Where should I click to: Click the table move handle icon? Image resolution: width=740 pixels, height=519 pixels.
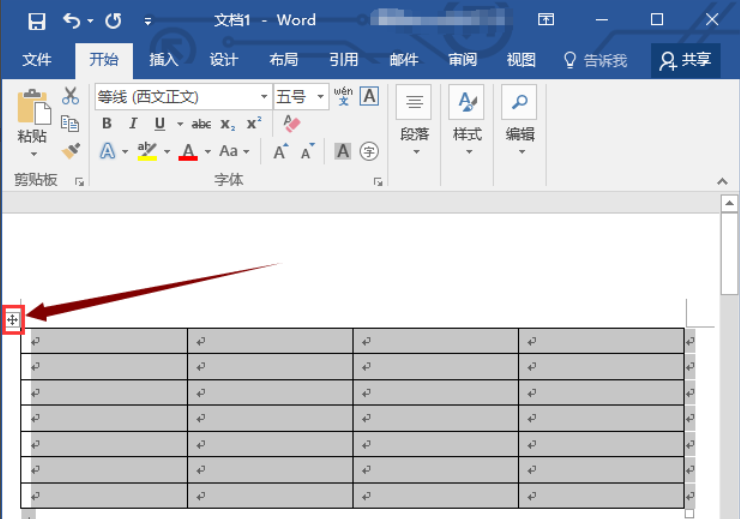coord(13,320)
